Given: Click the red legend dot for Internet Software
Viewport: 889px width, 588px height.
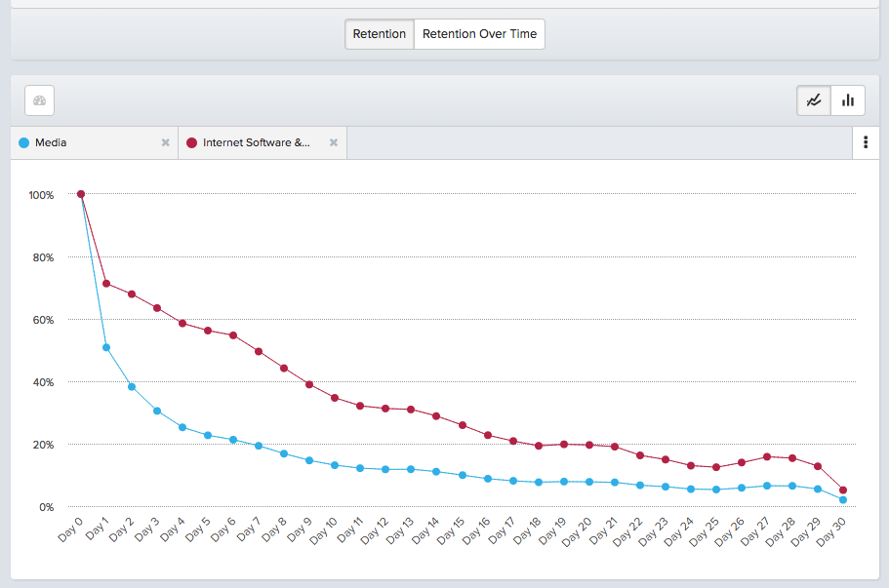Looking at the screenshot, I should click(x=191, y=142).
